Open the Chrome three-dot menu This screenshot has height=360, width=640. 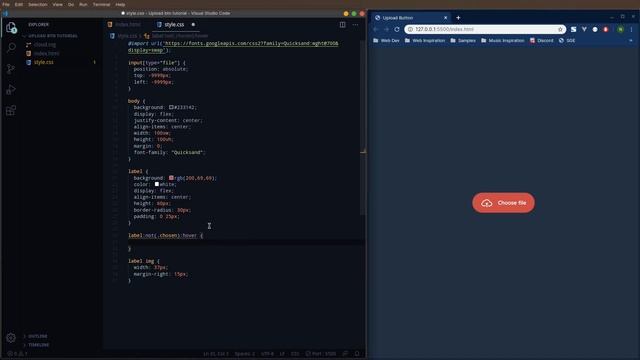631,29
